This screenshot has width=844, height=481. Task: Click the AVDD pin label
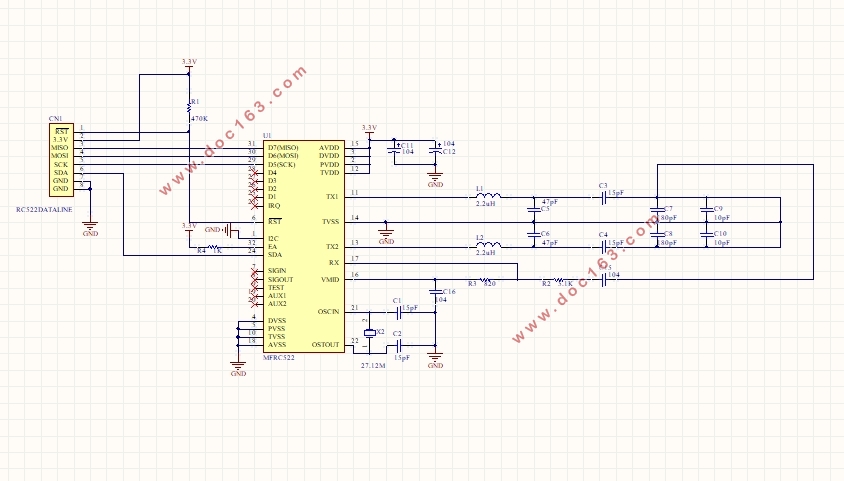[329, 148]
